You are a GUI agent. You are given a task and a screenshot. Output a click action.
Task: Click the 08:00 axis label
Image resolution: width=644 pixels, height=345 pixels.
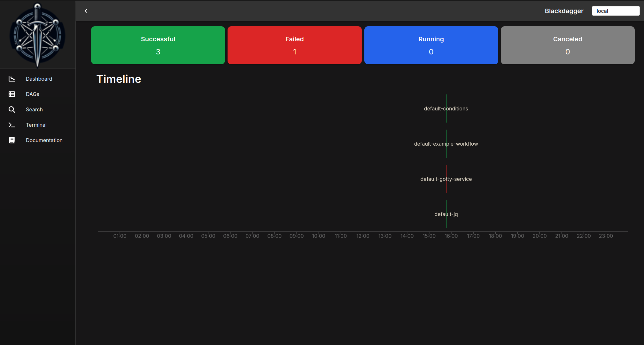tap(274, 236)
